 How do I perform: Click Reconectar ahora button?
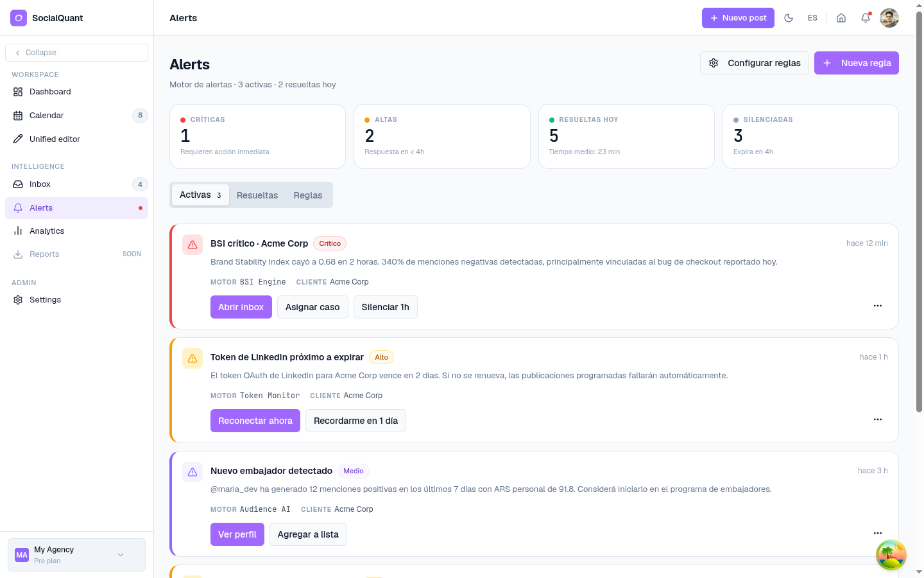(255, 421)
